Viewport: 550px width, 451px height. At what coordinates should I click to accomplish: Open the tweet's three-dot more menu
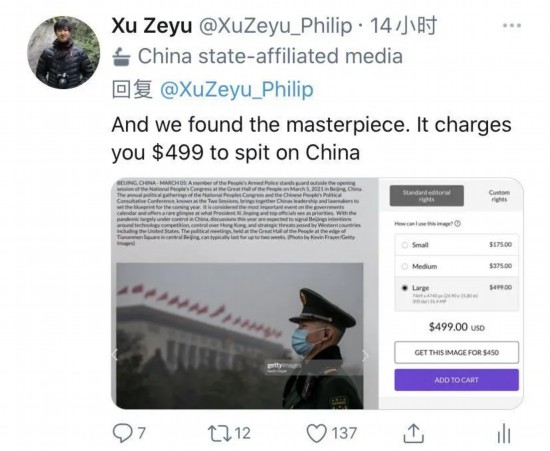[512, 25]
